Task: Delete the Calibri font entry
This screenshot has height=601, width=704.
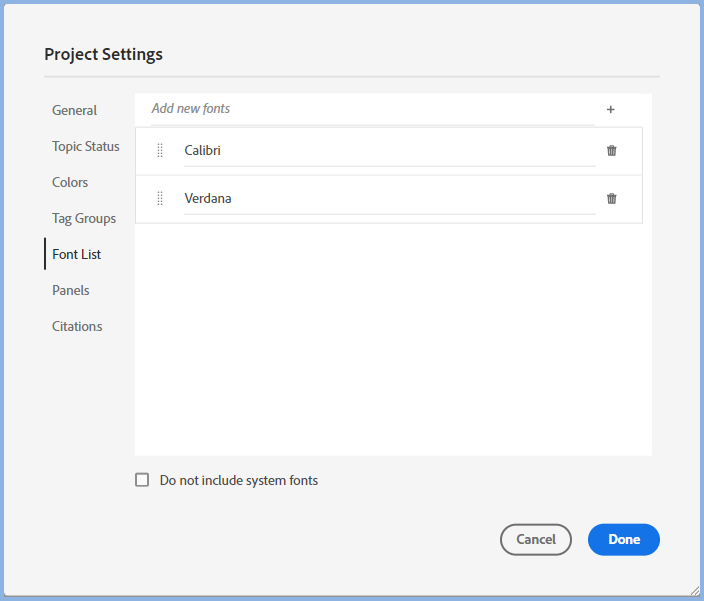Action: pos(612,151)
